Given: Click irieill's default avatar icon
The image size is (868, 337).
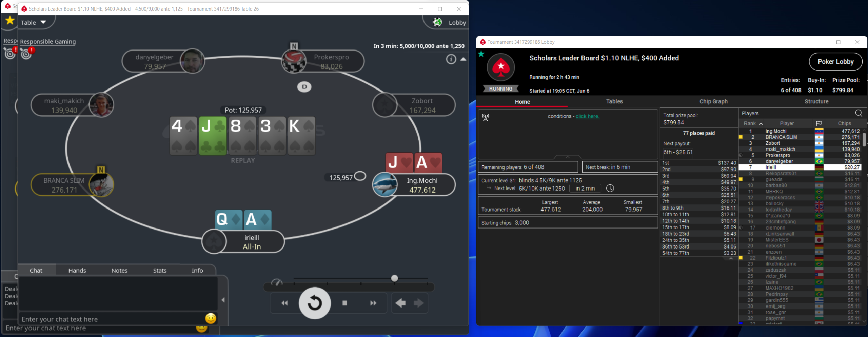Looking at the screenshot, I should (214, 242).
